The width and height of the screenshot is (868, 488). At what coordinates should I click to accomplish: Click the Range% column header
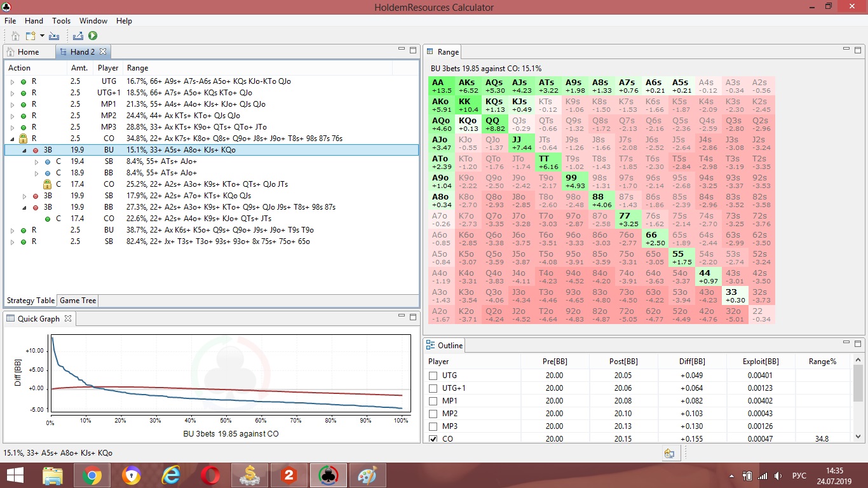(822, 362)
